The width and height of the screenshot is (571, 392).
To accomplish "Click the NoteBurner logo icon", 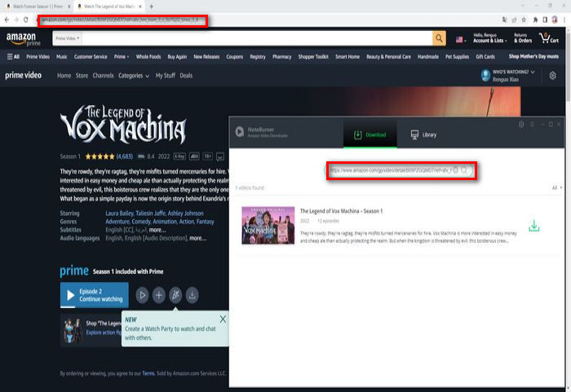I will pos(240,132).
